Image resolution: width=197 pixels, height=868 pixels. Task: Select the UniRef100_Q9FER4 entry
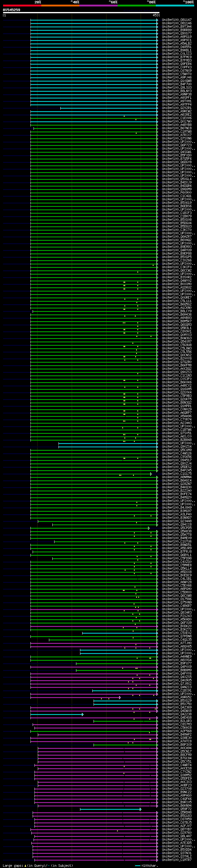177,64
